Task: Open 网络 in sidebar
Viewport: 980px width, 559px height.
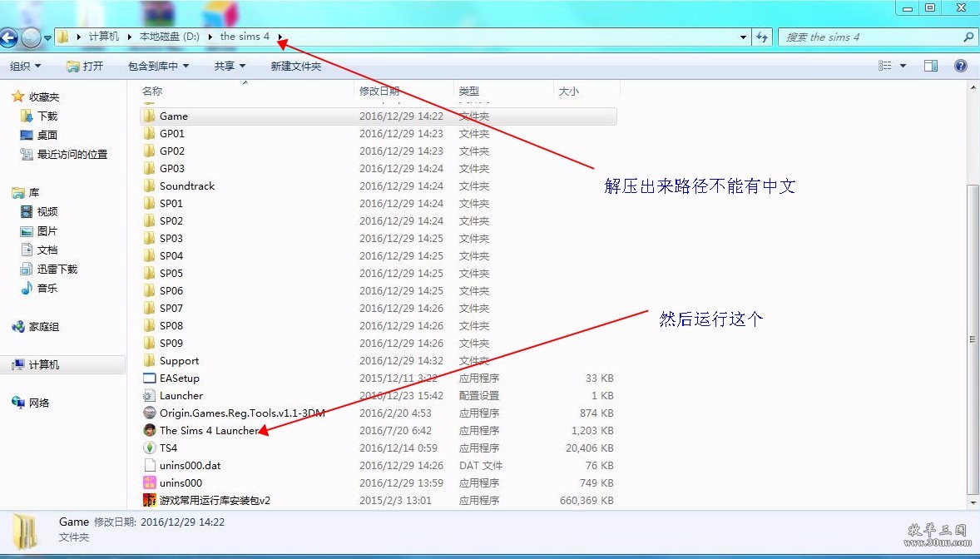Action: click(39, 403)
